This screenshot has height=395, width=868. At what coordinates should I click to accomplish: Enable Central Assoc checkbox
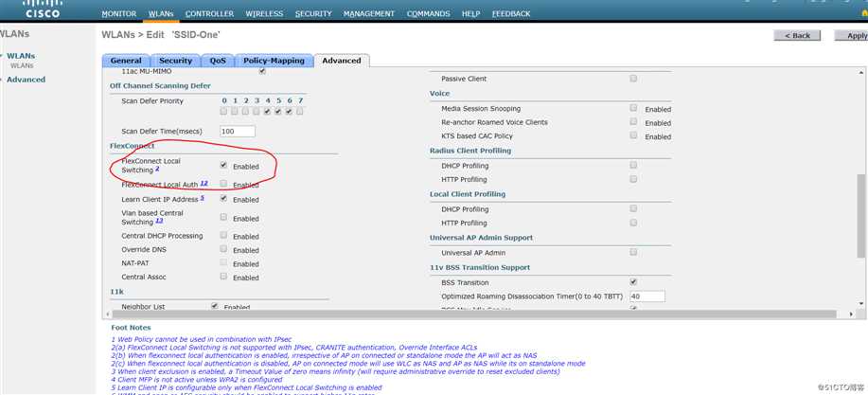point(223,276)
